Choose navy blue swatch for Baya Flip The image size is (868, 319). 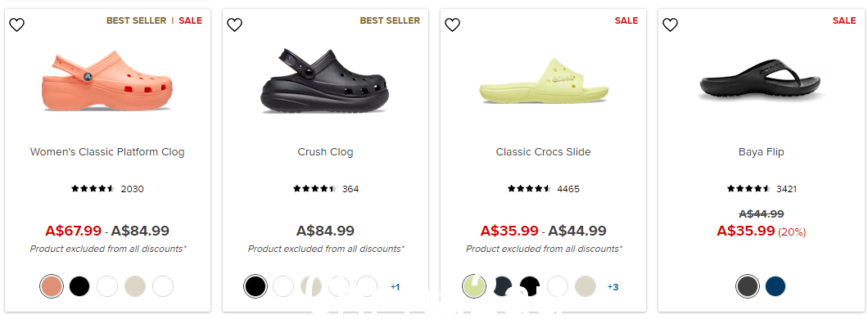[775, 286]
